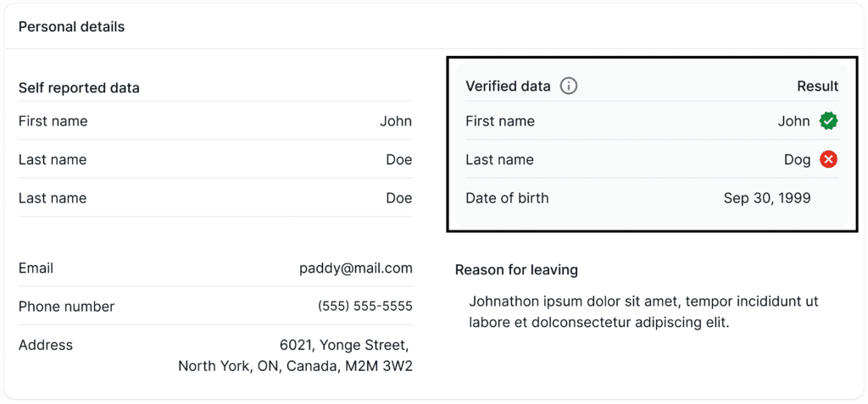Click the green verified checkmark badge
Image resolution: width=868 pixels, height=404 pixels.
(828, 121)
